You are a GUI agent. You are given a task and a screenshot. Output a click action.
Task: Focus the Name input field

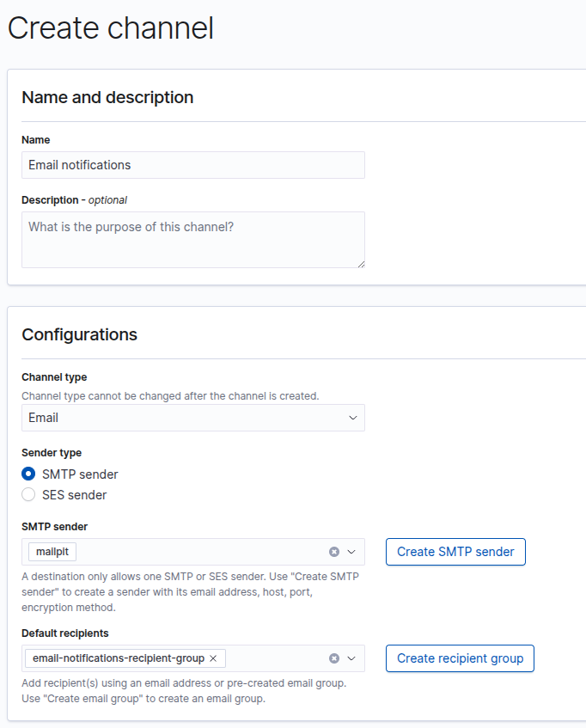193,165
